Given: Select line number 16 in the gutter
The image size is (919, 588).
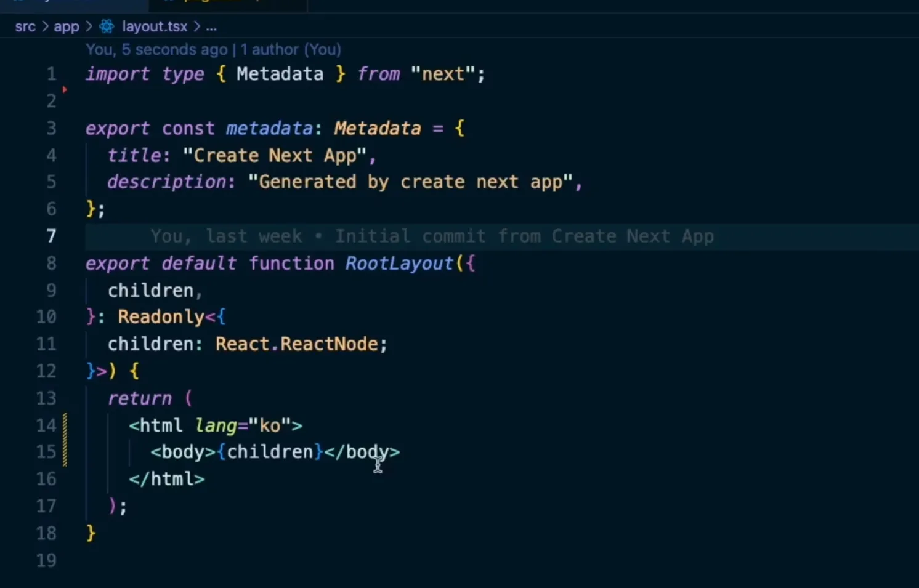Looking at the screenshot, I should point(46,479).
